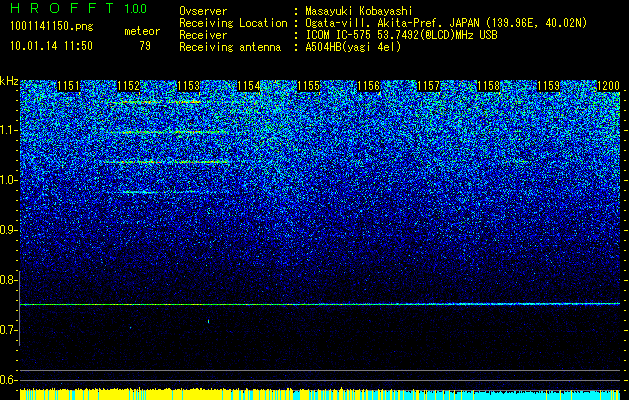The height and width of the screenshot is (400, 629).
Task: Click the 'Receiver' field label
Action: coord(203,35)
